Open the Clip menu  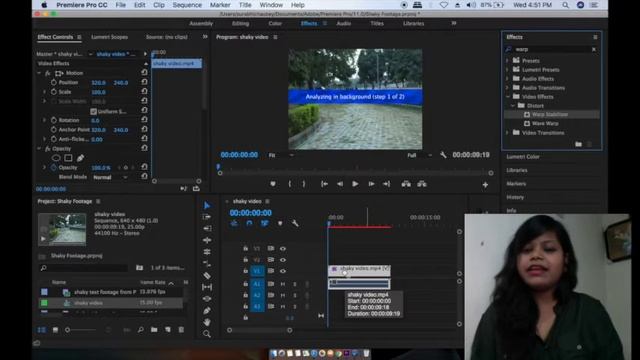[x=159, y=5]
